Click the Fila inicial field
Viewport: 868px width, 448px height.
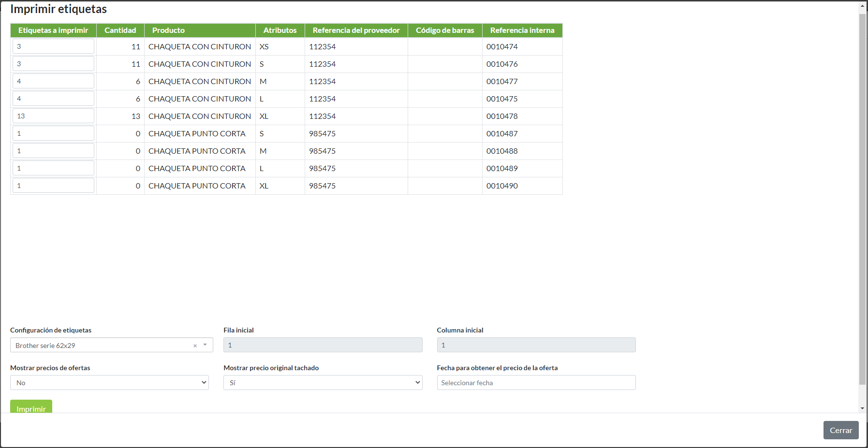coord(323,345)
